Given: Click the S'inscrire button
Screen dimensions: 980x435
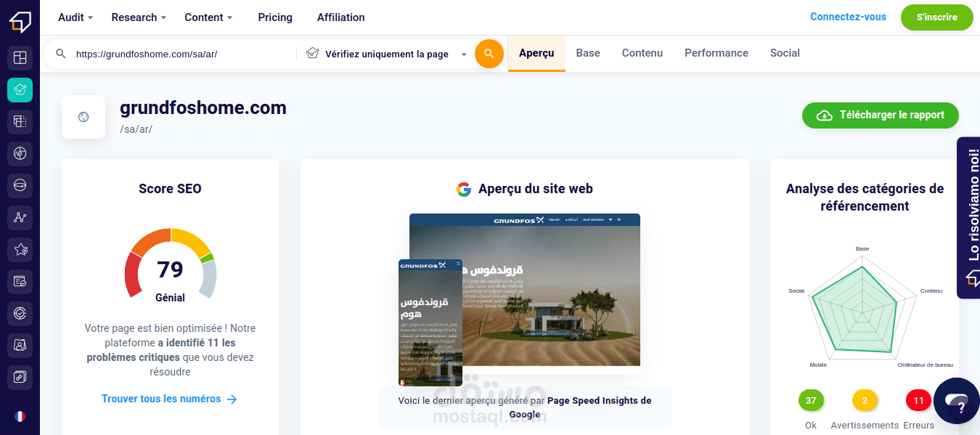Looking at the screenshot, I should [937, 17].
